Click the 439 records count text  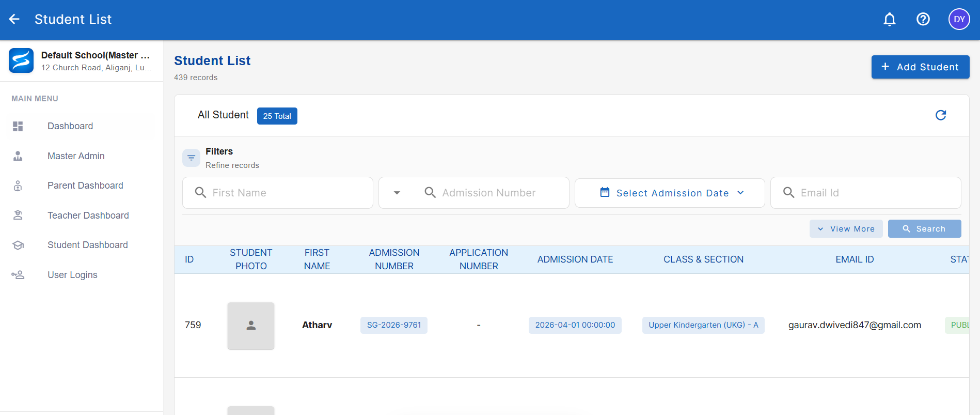point(196,78)
